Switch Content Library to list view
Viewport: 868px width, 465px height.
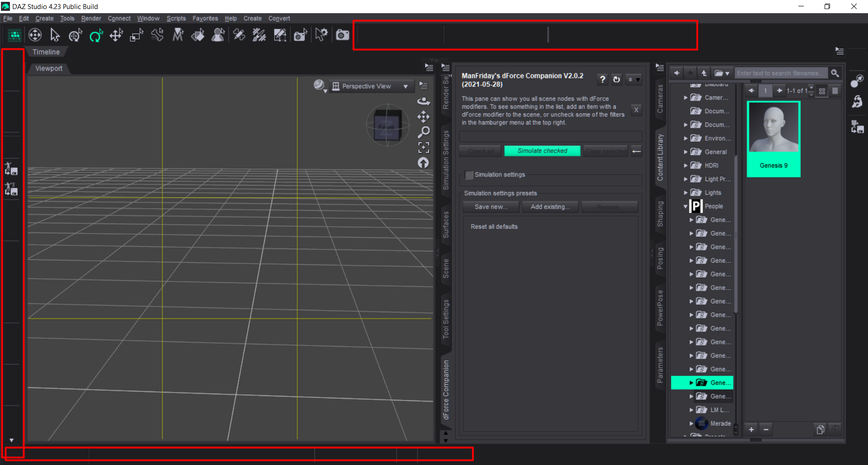(x=835, y=91)
